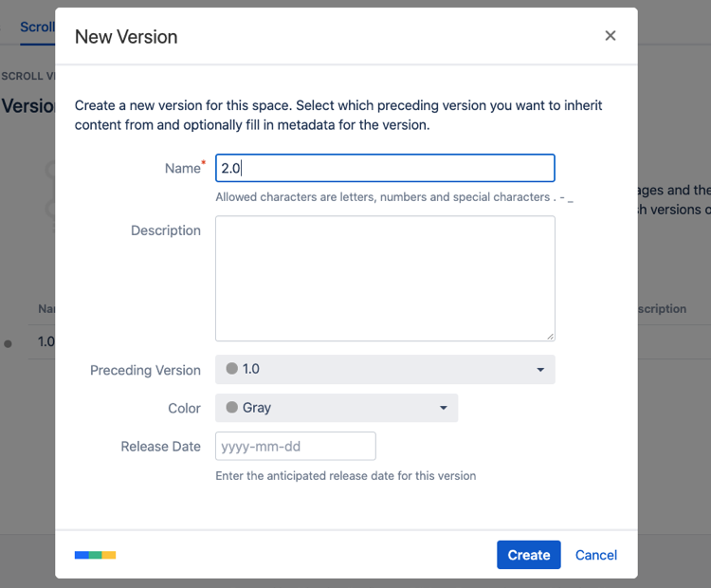The width and height of the screenshot is (711, 588).
Task: Click the Scroll logo in dialog footer
Action: click(x=95, y=555)
